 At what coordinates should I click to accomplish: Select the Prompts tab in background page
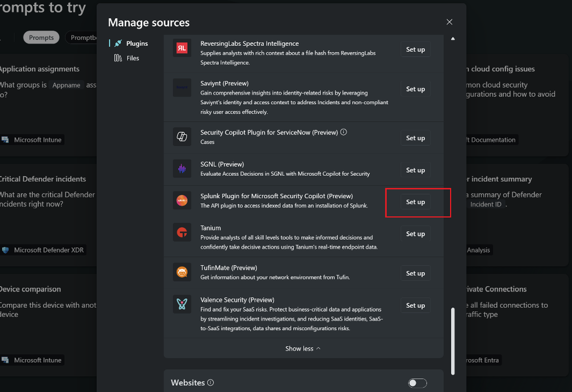tap(41, 38)
